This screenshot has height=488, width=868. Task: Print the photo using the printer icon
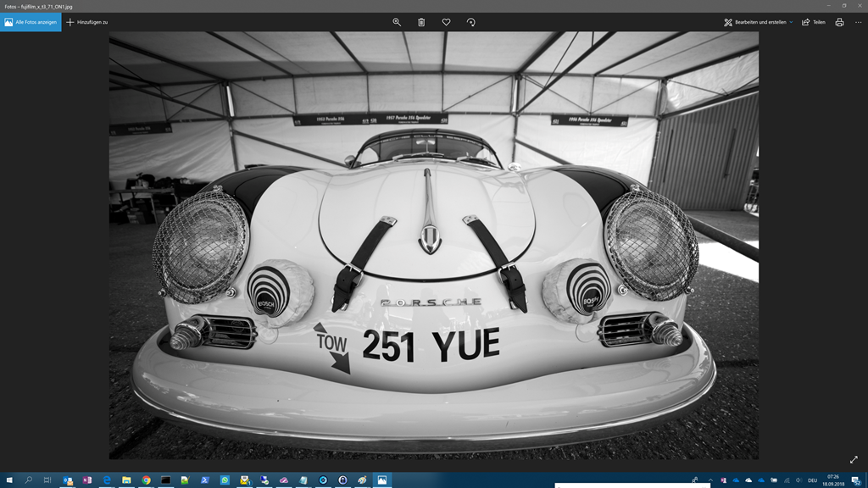(x=839, y=22)
